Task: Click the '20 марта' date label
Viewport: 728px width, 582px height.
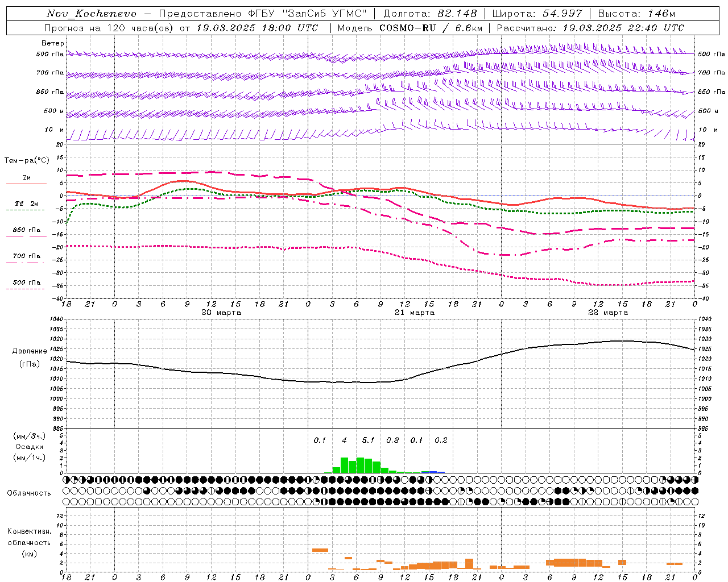Action: click(x=221, y=313)
